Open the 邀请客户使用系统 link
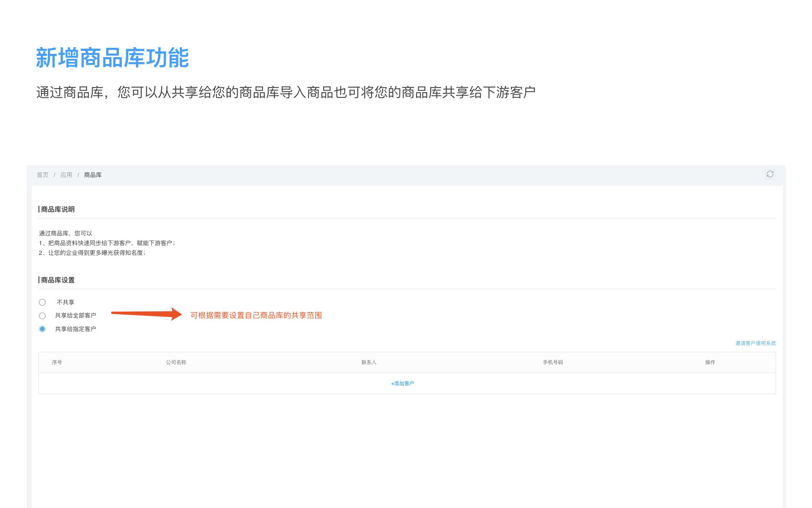The image size is (812, 508). tap(755, 343)
